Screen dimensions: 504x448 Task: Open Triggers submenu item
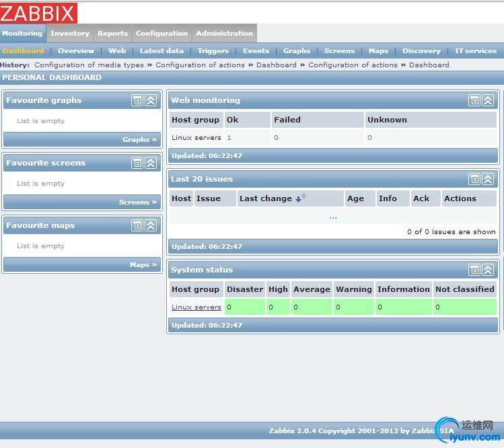pyautogui.click(x=213, y=50)
